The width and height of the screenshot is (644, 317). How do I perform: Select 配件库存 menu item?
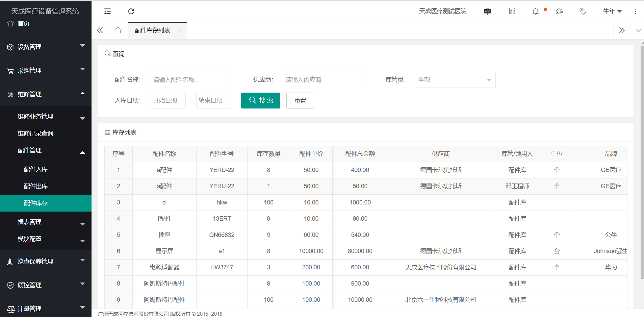coord(46,203)
